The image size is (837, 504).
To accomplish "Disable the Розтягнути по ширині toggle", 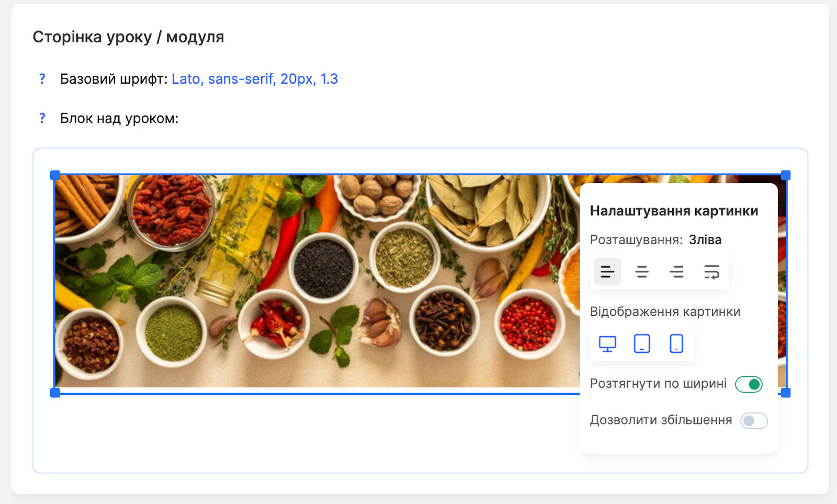I will (x=749, y=384).
